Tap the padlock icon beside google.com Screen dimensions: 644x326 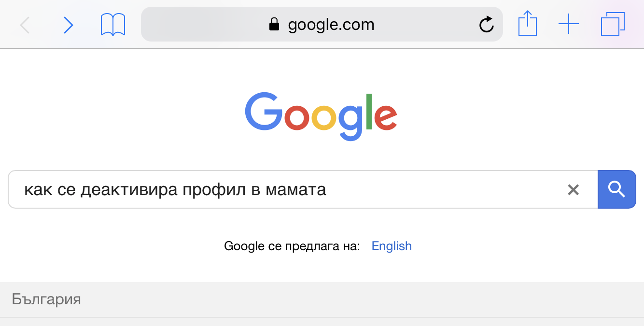(274, 25)
